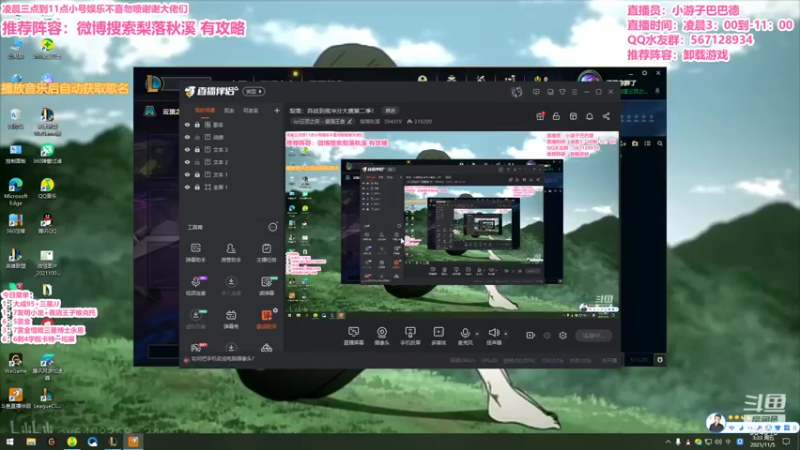
Task: Open the bell notifications above the preview
Action: [589, 116]
